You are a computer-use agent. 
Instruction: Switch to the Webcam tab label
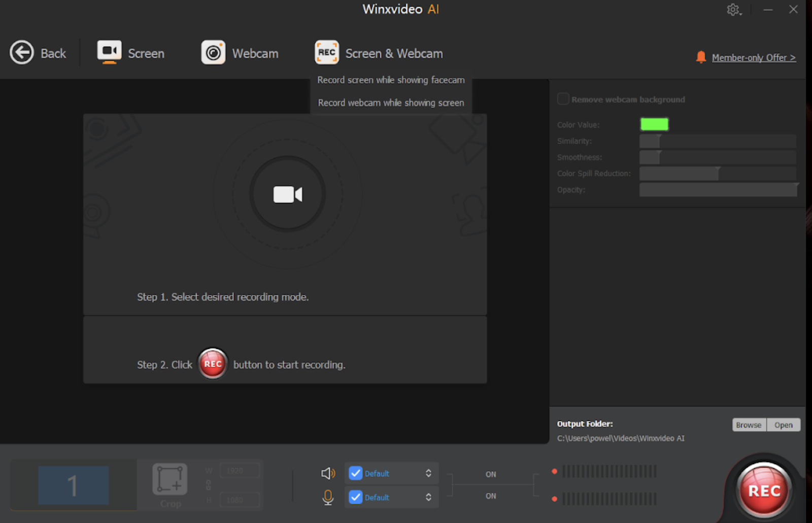(x=255, y=53)
